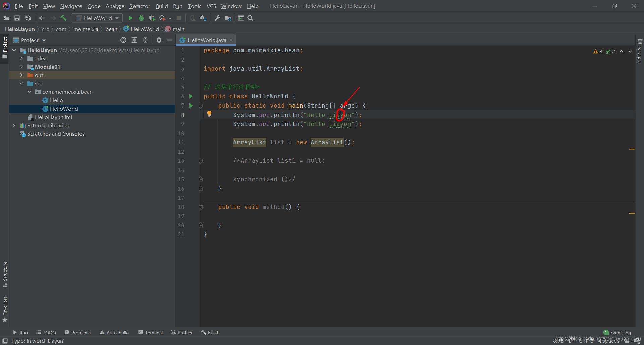Viewport: 644px width, 345px height.
Task: Open Project Structure icon in toolbar
Action: pyautogui.click(x=228, y=18)
